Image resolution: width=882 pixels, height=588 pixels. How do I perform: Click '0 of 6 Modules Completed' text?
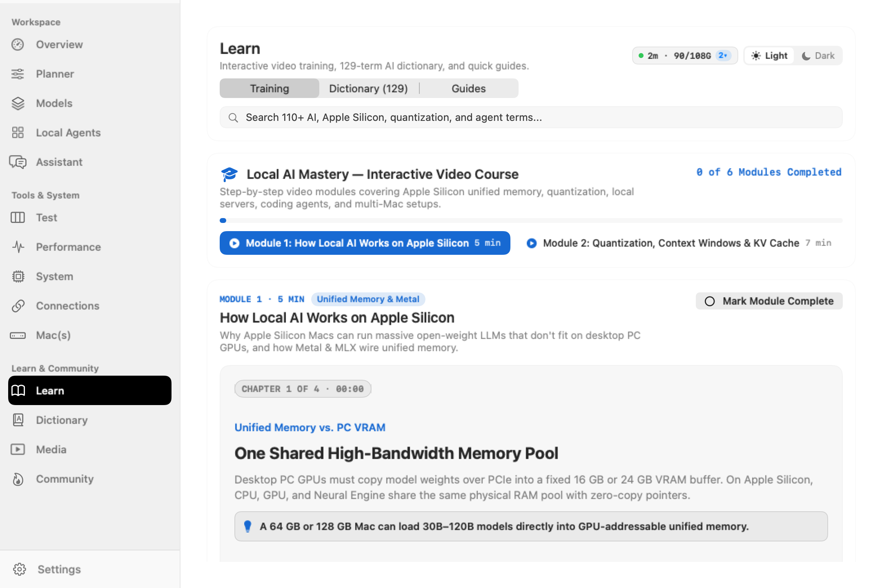coord(769,172)
